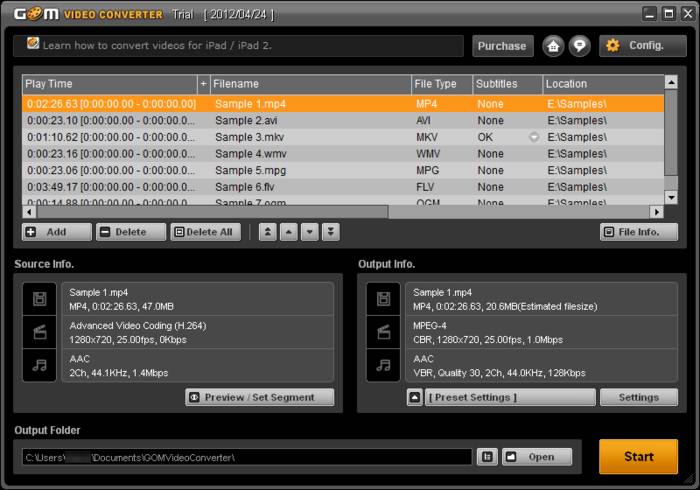
Task: Sort the list by Play Time column
Action: tap(108, 84)
